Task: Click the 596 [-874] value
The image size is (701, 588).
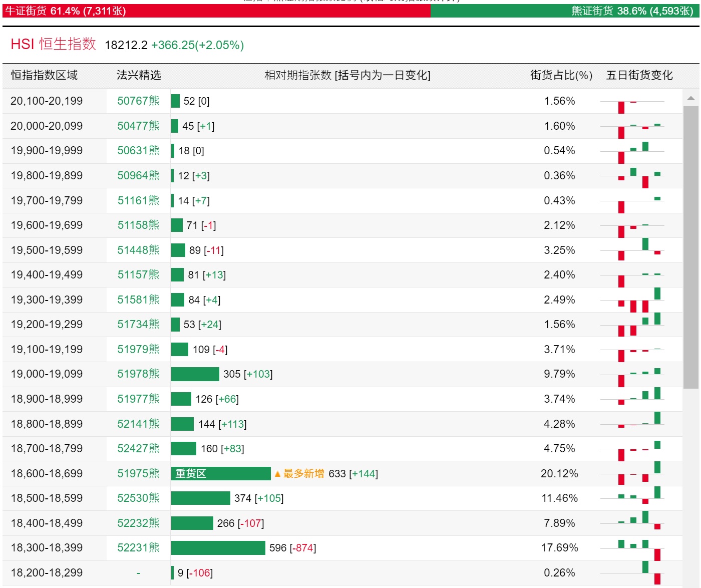Action: point(293,548)
